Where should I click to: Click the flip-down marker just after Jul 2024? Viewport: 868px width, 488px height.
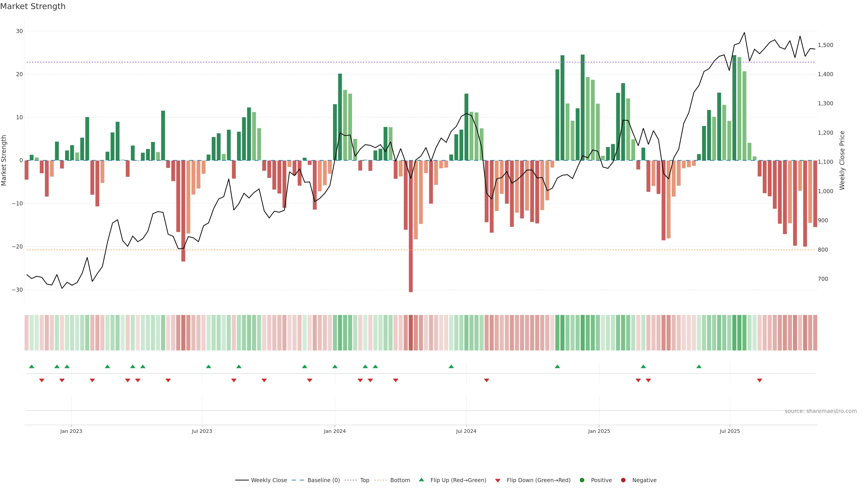(x=487, y=380)
